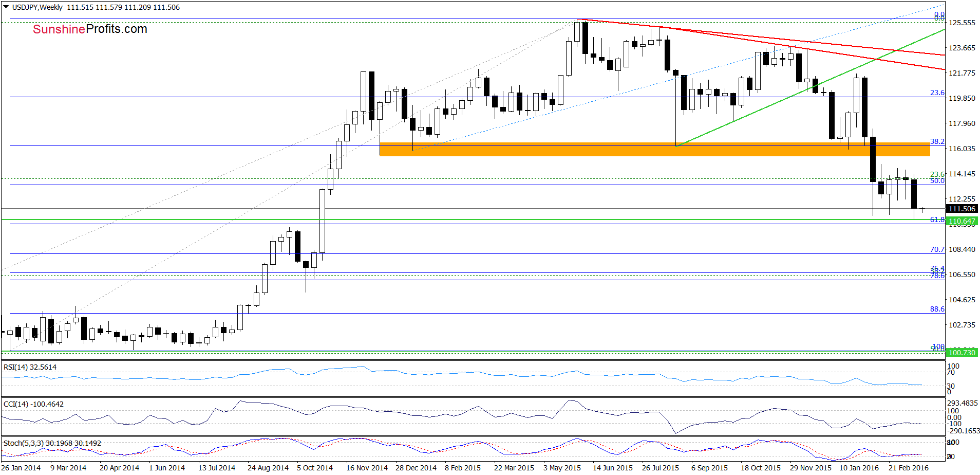Click the 22 Mar 2015 date label
This screenshot has height=475, width=980.
pyautogui.click(x=514, y=468)
